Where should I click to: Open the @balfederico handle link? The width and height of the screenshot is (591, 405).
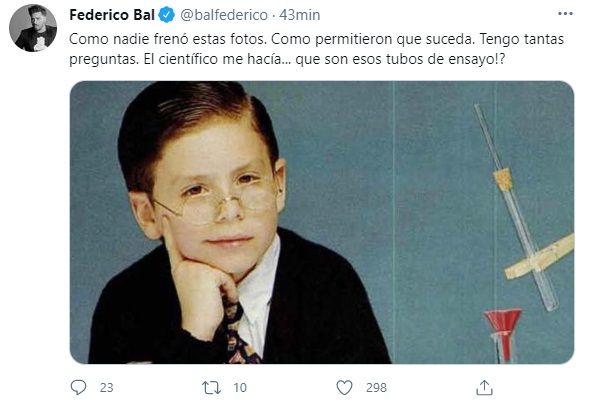(224, 15)
